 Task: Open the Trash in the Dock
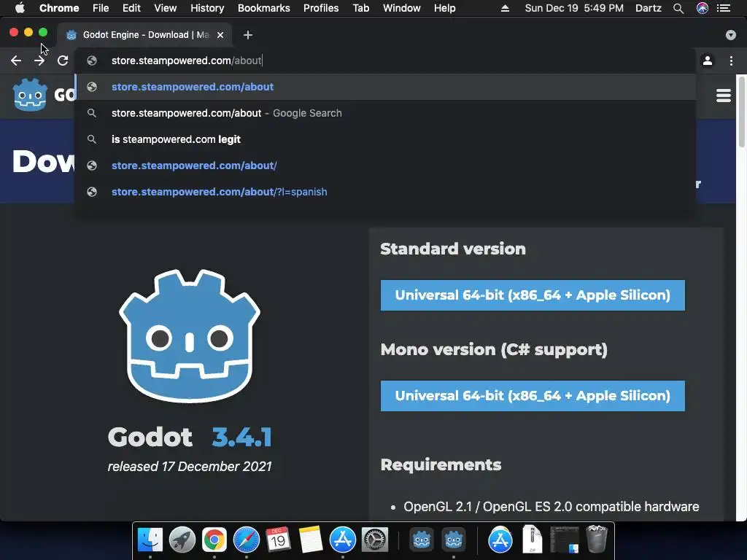(x=597, y=539)
